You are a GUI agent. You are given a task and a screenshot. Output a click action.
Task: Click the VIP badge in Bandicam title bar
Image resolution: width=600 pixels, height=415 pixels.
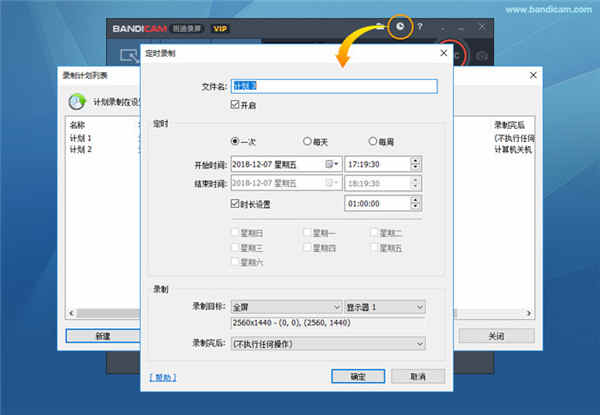click(x=220, y=29)
